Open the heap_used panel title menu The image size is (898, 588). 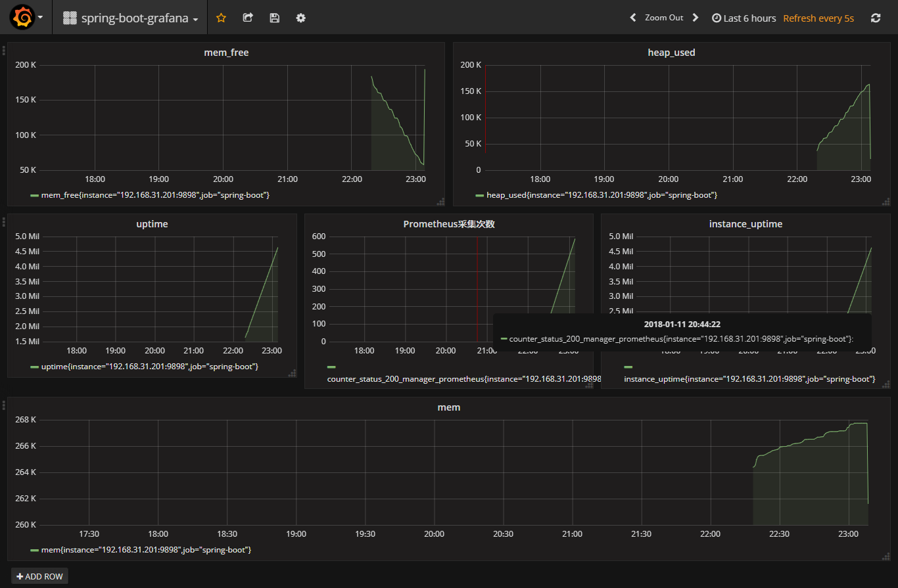click(x=671, y=53)
